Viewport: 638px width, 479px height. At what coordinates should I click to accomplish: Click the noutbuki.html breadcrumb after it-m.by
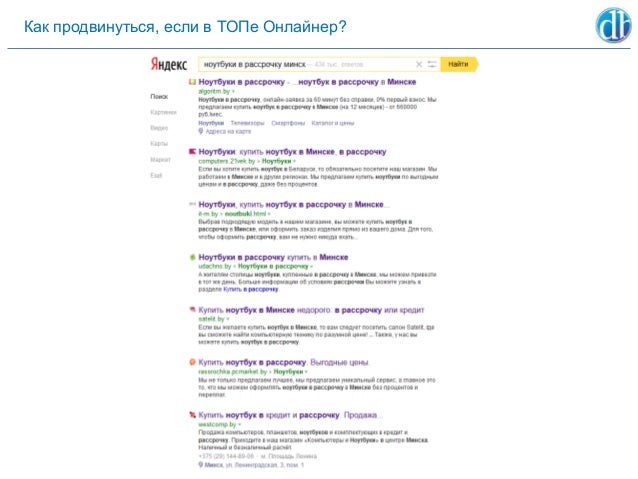245,214
